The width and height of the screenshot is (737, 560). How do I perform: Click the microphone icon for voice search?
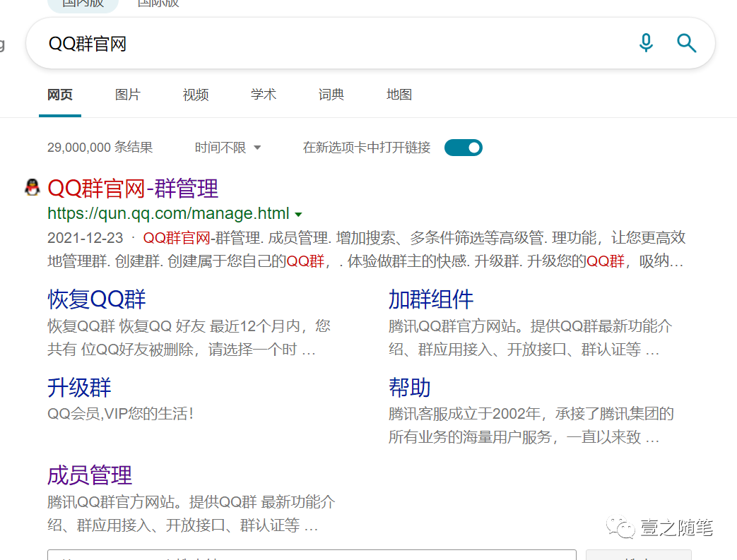[645, 43]
